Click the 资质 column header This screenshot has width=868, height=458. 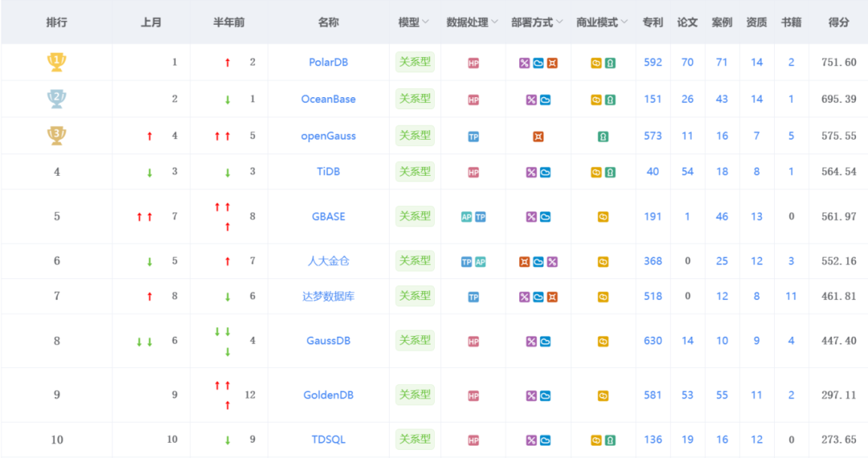click(756, 22)
